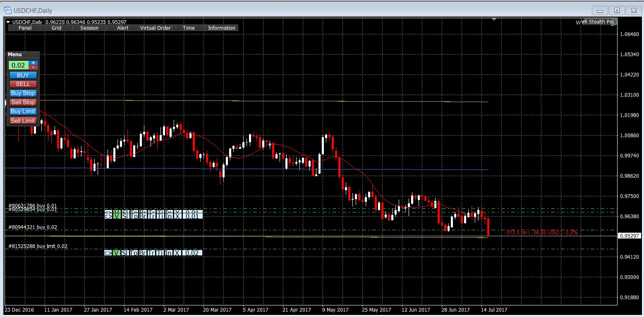This screenshot has height=317, width=644.
Task: Open the Panel tab
Action: [x=25, y=28]
